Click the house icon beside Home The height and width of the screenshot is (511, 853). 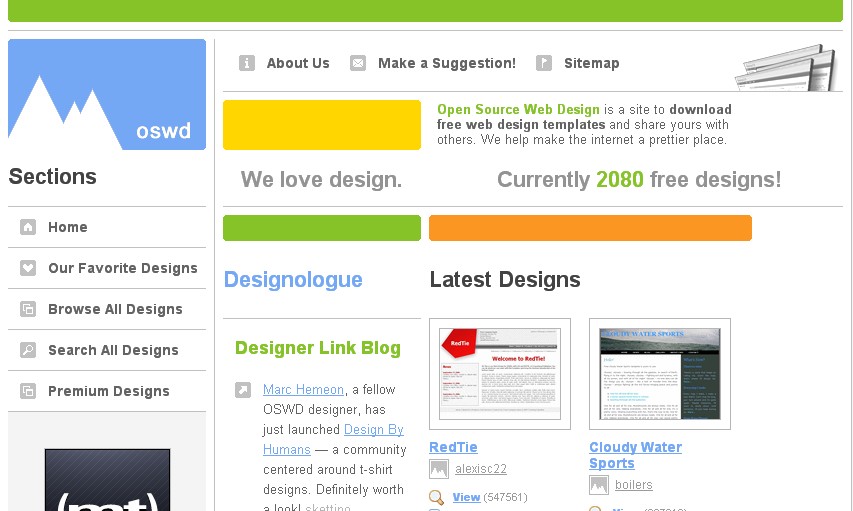point(28,227)
